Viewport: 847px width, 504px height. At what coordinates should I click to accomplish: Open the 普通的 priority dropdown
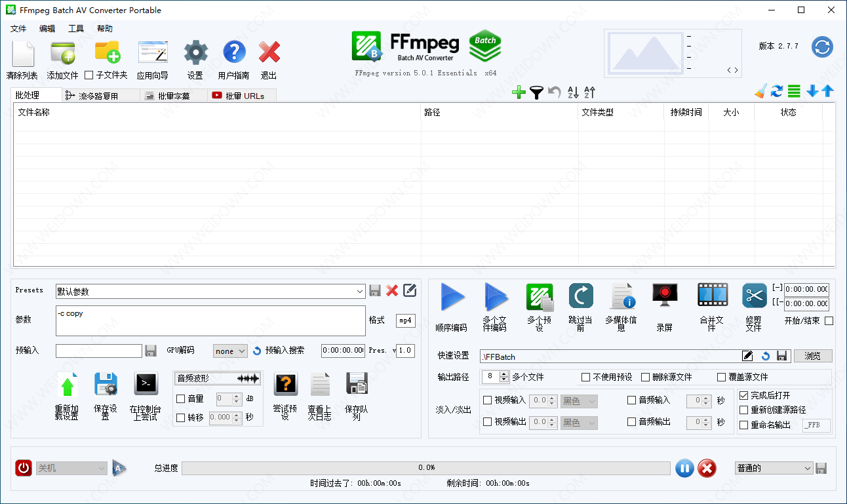[x=774, y=468]
